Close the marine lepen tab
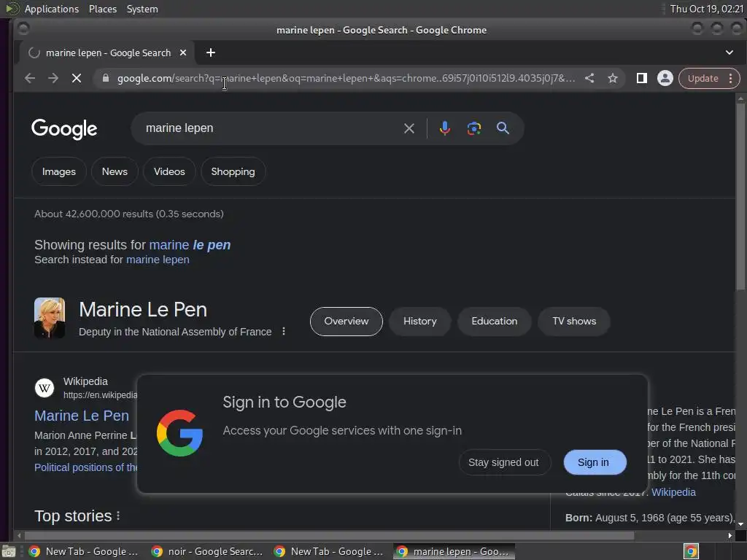Image resolution: width=747 pixels, height=560 pixels. 183,52
